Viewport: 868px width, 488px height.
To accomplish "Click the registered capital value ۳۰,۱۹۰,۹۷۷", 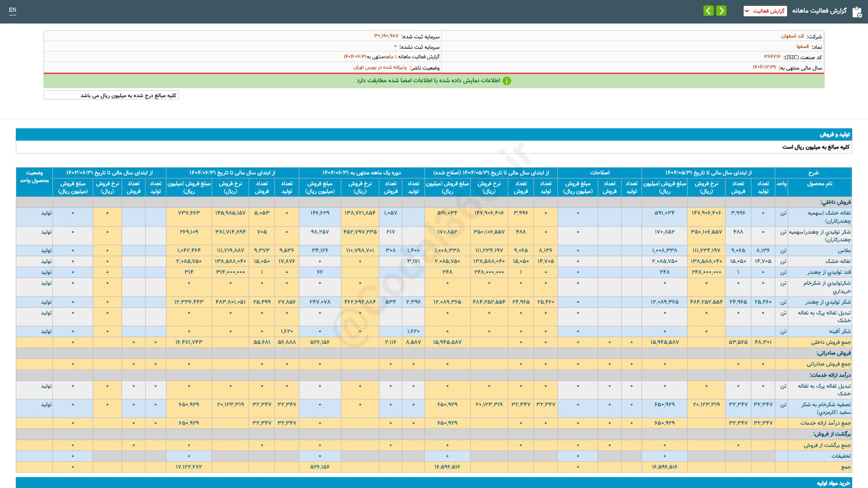I will click(386, 36).
